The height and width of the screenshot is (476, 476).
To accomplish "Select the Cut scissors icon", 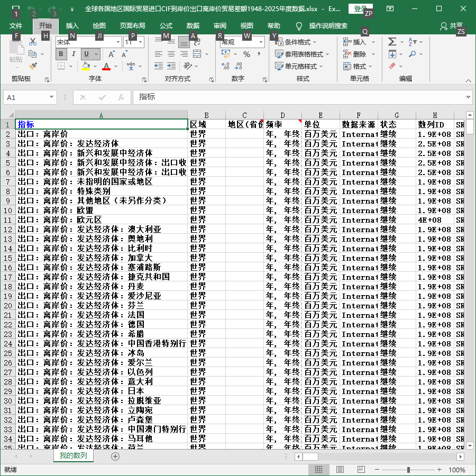I will pos(32,42).
